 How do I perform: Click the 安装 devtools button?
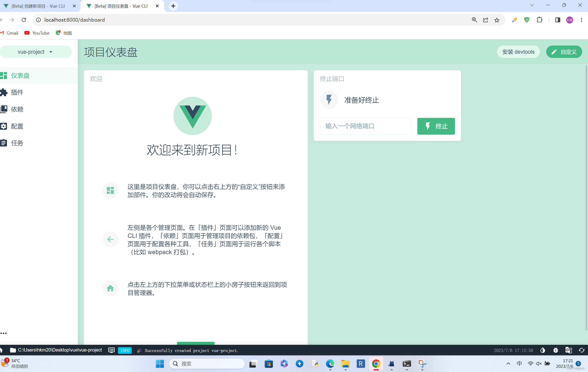pyautogui.click(x=518, y=52)
